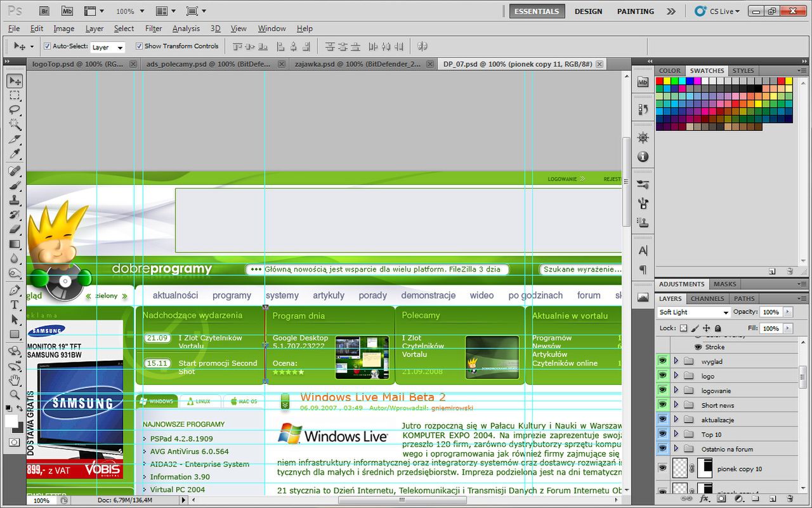Open the Paragraph panel icon

pos(643,269)
